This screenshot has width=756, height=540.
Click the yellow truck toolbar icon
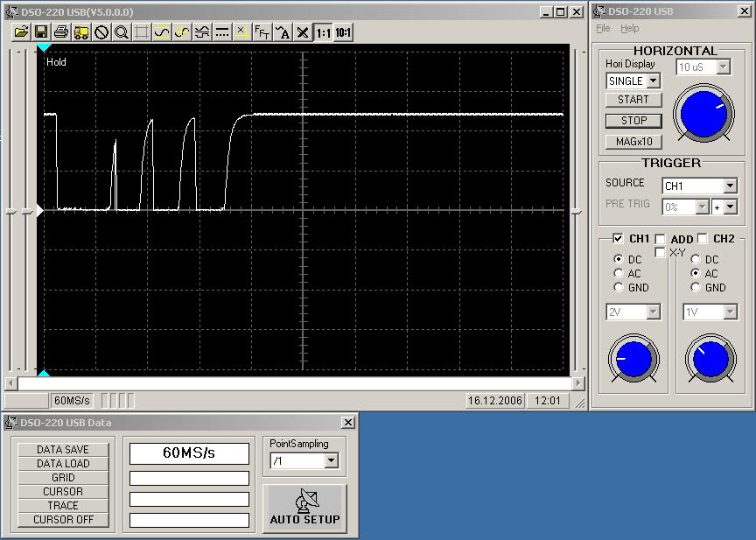[81, 32]
